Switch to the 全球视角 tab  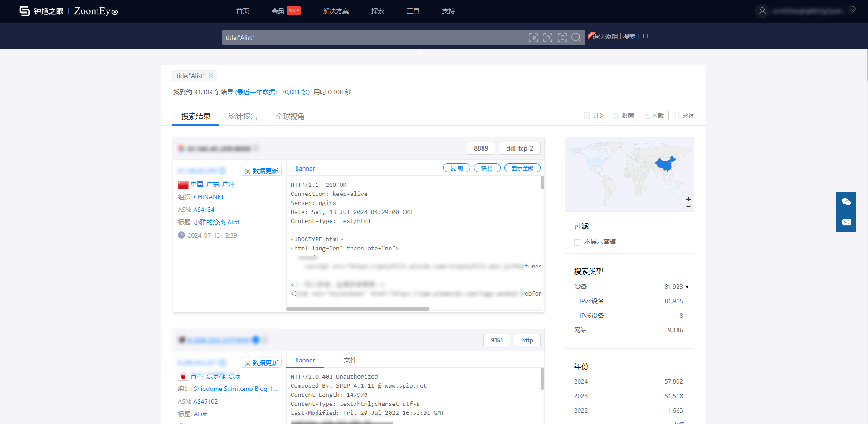[290, 117]
